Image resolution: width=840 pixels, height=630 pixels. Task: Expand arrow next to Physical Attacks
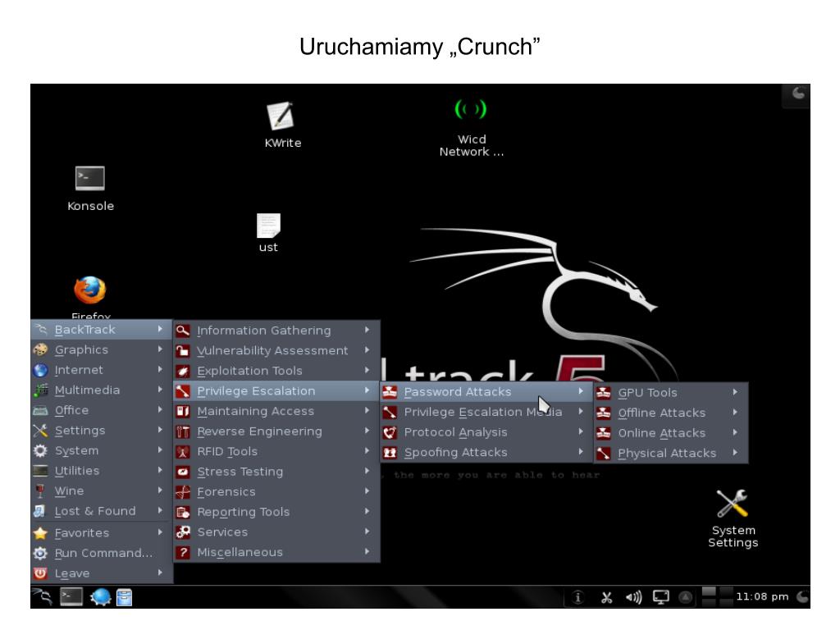click(x=735, y=453)
